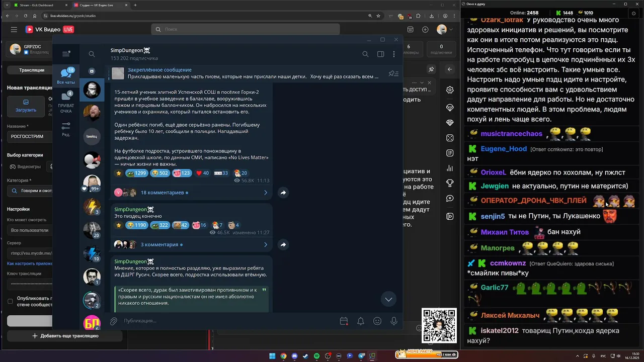Add the crying reaction counted 502

pos(160,173)
